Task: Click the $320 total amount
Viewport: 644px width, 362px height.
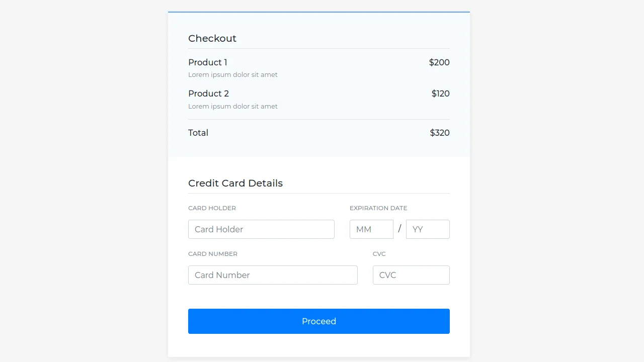Action: coord(440,133)
